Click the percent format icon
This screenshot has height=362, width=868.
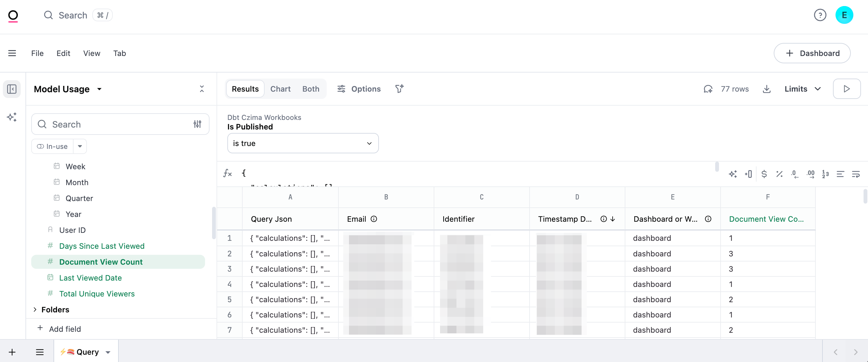(x=779, y=174)
